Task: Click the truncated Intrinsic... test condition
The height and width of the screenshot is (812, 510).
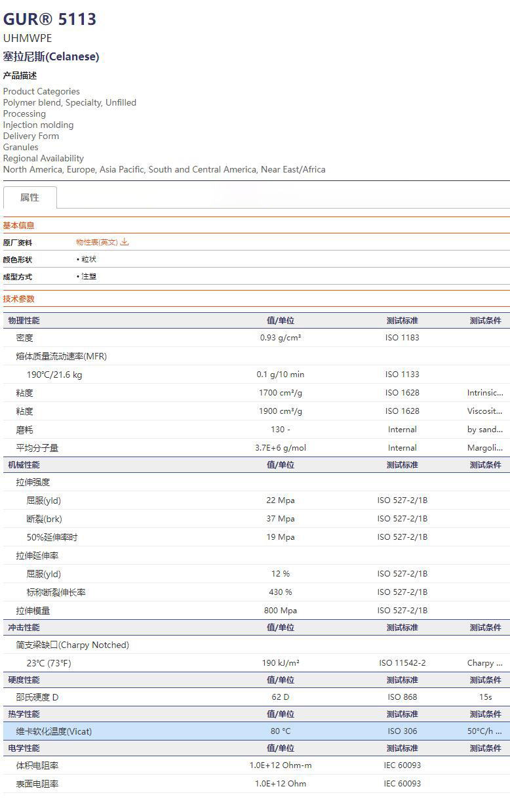Action: (x=485, y=393)
